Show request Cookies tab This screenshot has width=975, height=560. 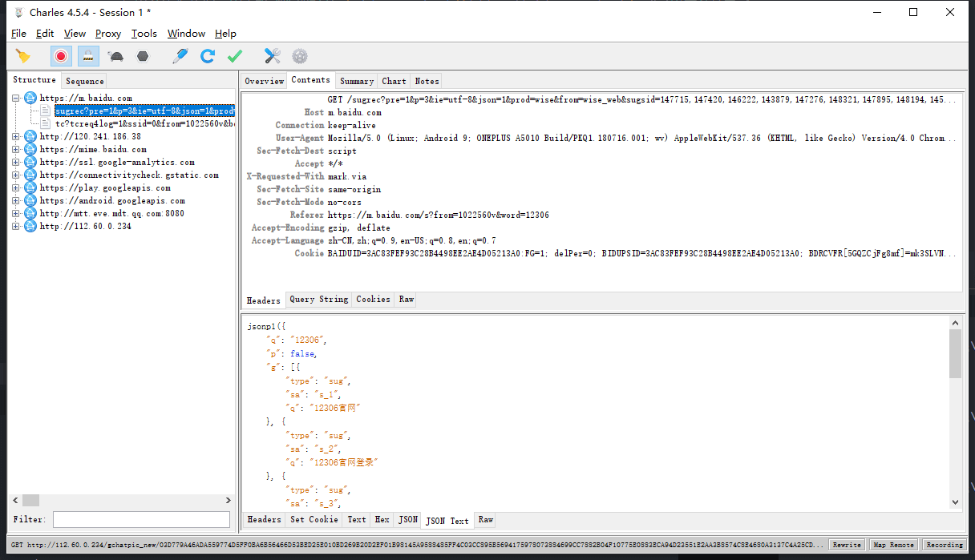(374, 300)
